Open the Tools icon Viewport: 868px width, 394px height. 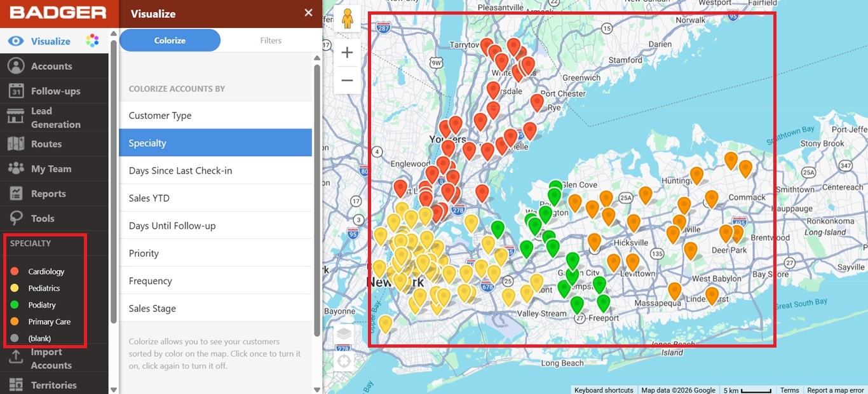point(16,218)
